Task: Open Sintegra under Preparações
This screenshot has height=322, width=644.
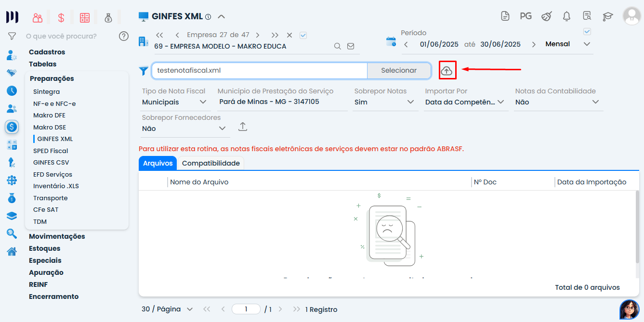Action: (x=47, y=91)
